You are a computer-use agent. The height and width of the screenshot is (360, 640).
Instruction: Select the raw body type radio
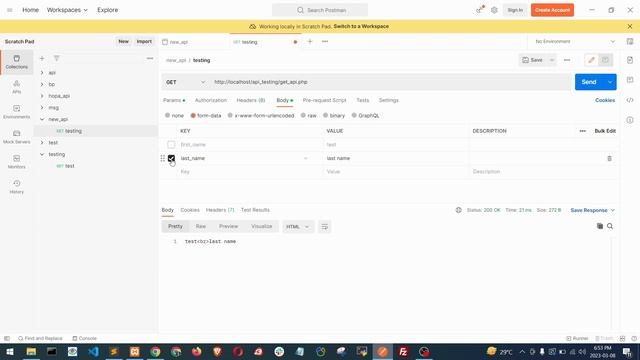303,116
